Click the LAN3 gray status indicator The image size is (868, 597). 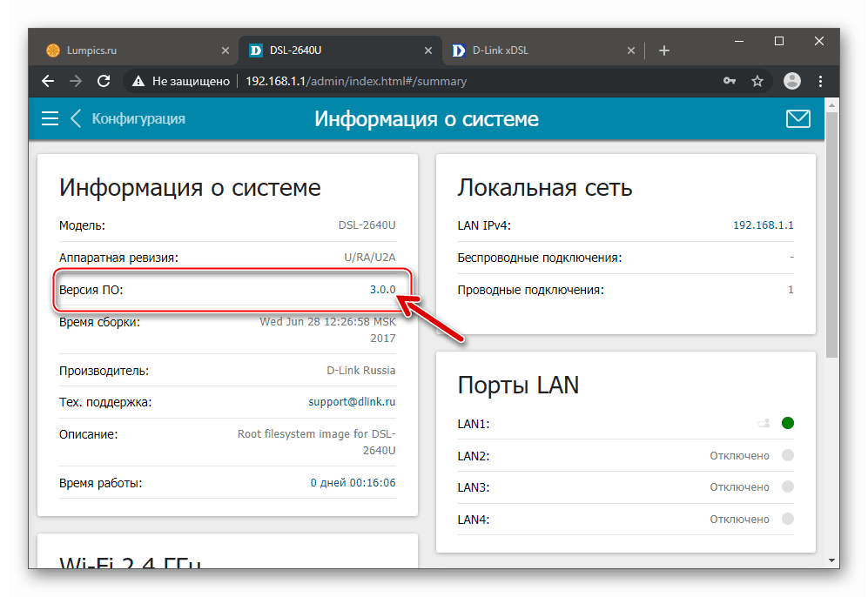[788, 486]
